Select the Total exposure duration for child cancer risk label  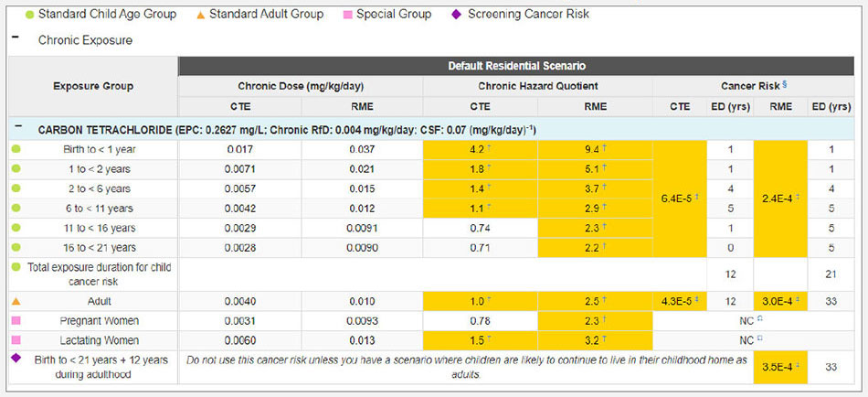(99, 274)
